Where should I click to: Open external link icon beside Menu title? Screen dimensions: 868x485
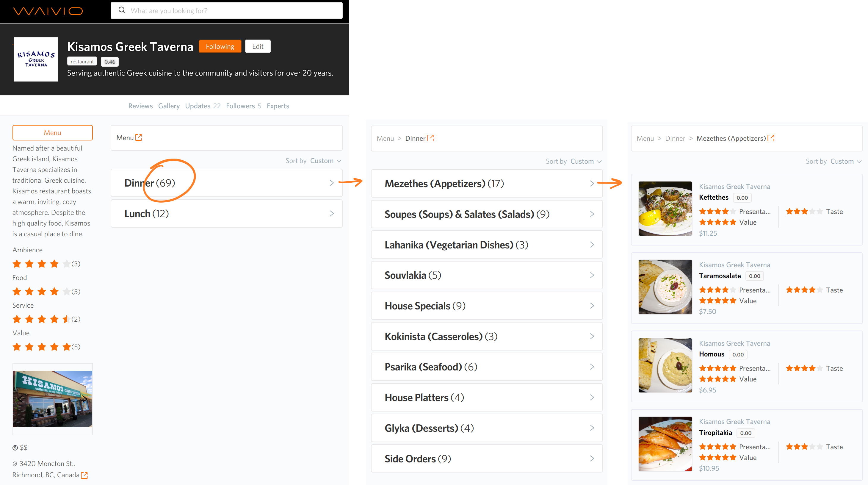(139, 137)
